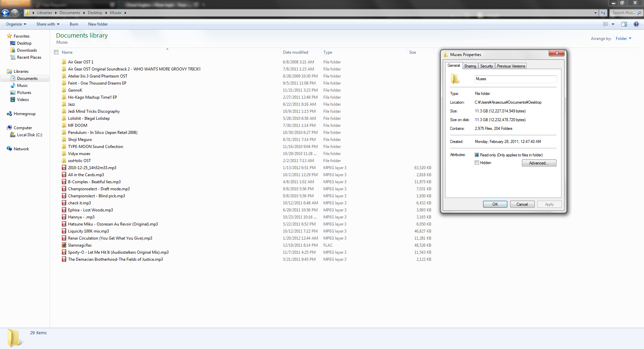This screenshot has width=644, height=349.
Task: Click the Forward navigation arrow
Action: point(14,13)
